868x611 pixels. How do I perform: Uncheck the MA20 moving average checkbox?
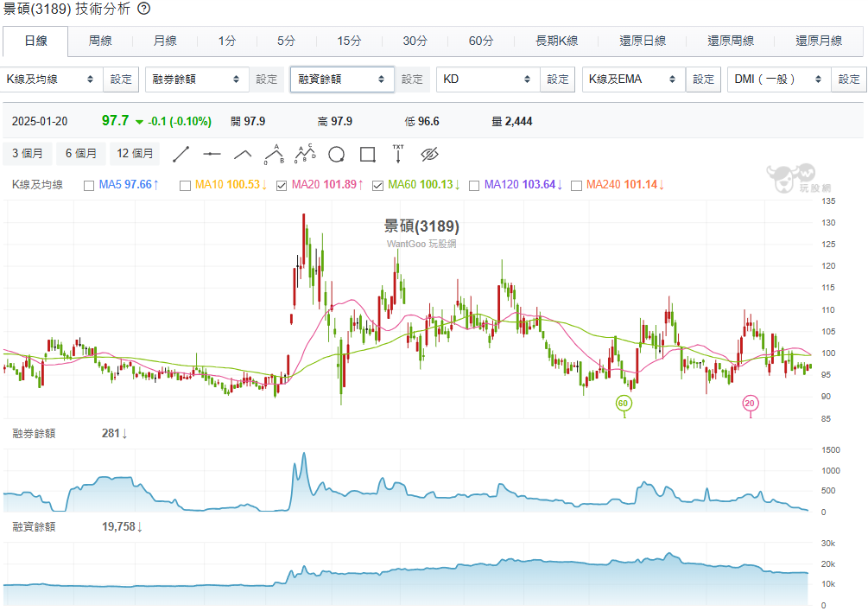(282, 185)
